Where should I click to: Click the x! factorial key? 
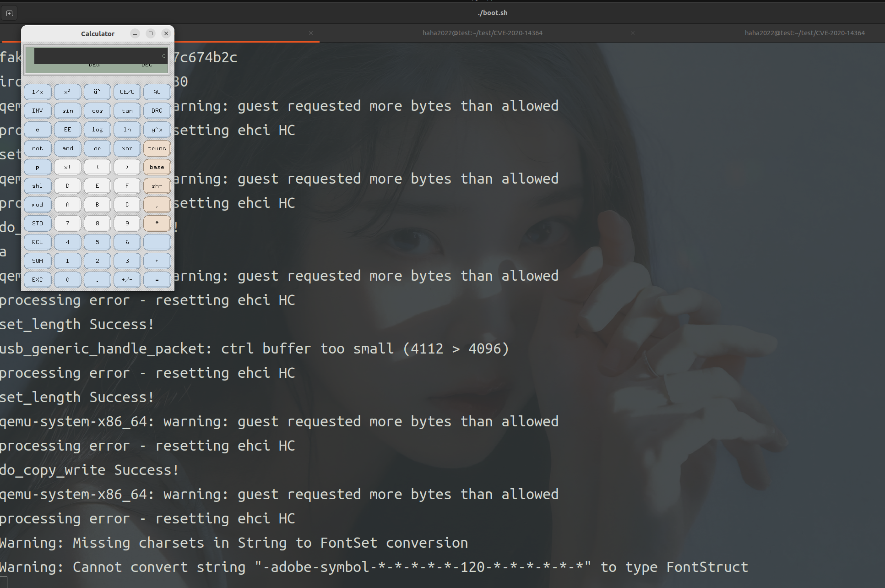click(x=67, y=167)
